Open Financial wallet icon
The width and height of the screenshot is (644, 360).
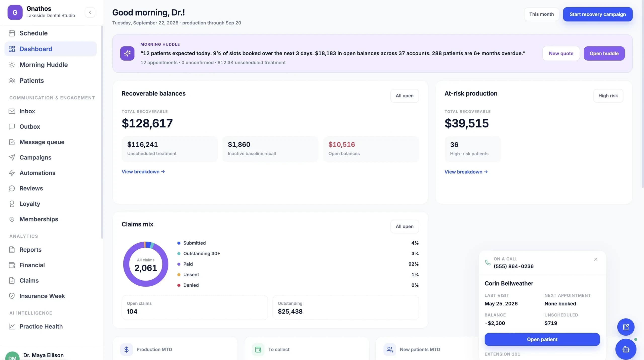pyautogui.click(x=12, y=265)
